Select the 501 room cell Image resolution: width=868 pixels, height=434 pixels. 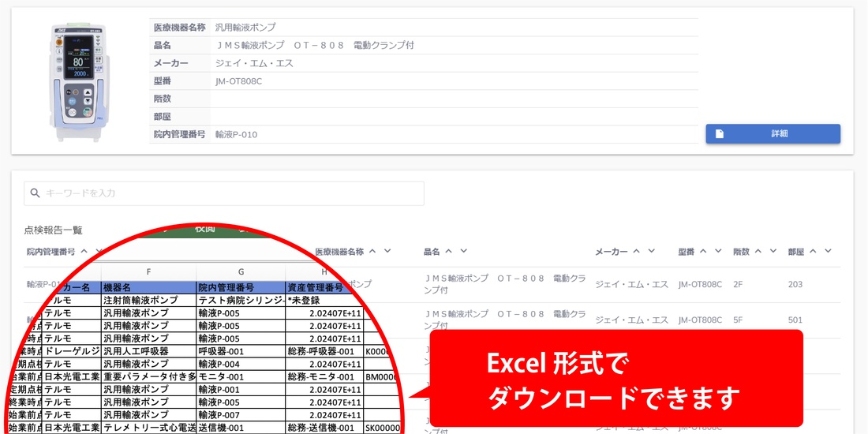[795, 320]
